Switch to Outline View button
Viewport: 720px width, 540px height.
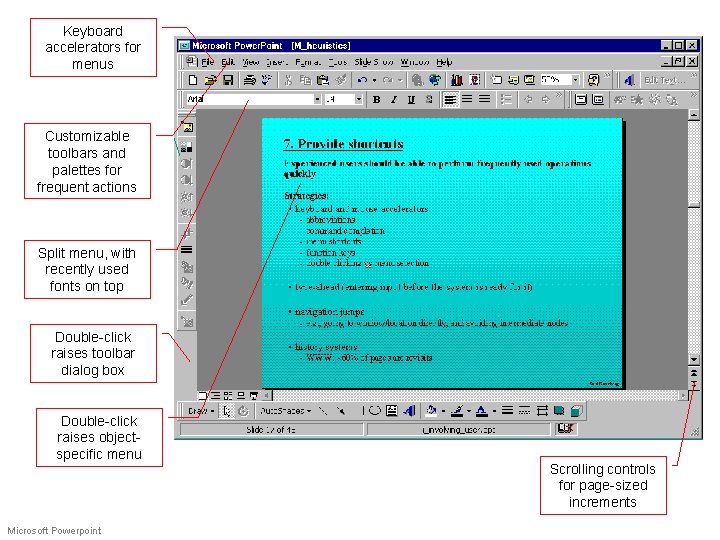point(215,395)
